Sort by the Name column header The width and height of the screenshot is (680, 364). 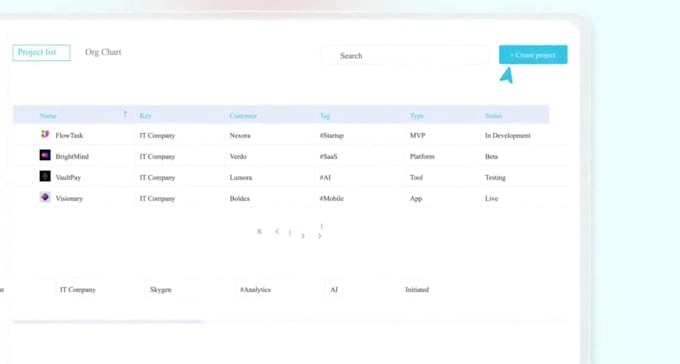point(48,116)
